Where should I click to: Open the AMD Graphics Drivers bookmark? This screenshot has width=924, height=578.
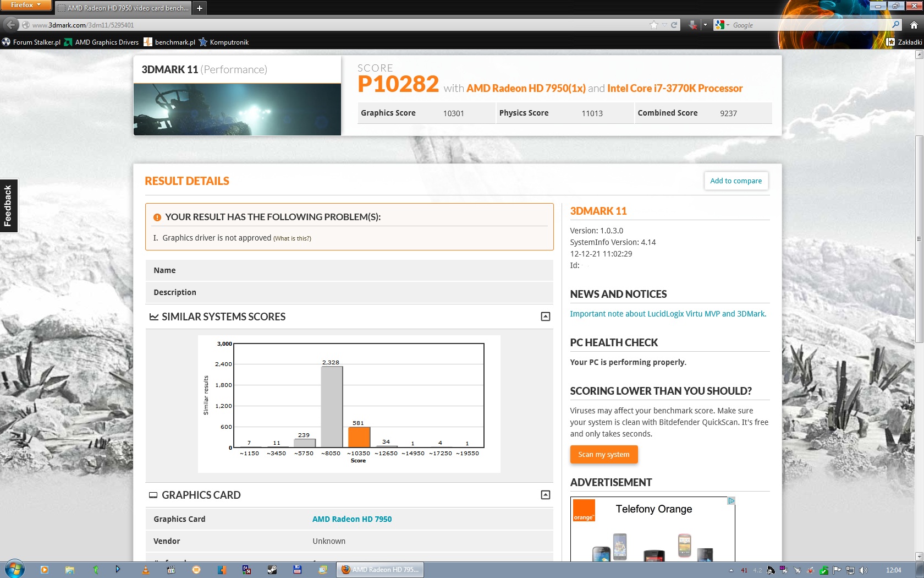coord(102,42)
